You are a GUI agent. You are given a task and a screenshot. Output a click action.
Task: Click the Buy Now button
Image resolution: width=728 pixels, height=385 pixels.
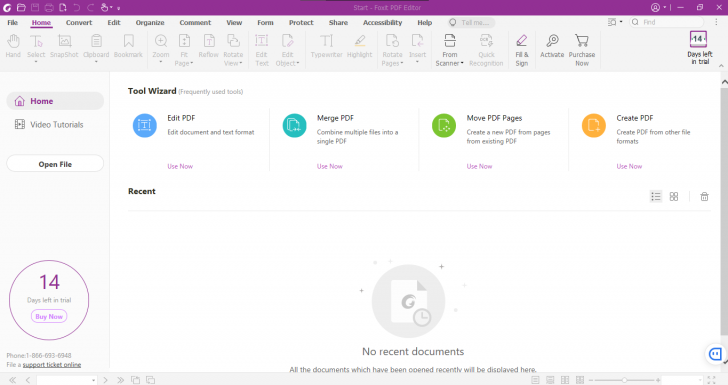(49, 316)
